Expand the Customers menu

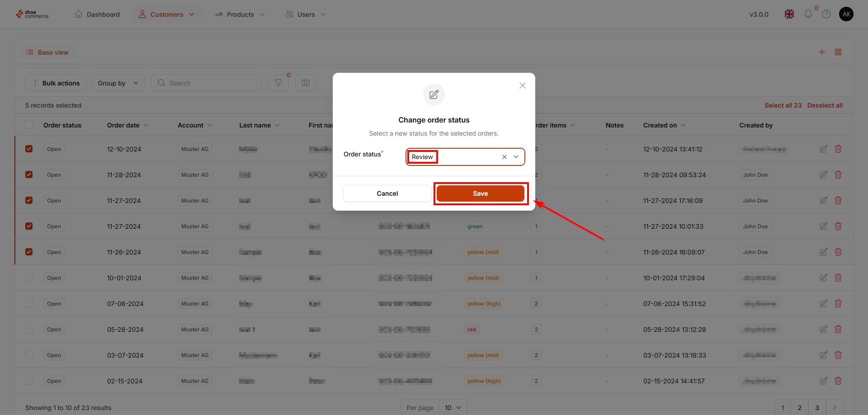pyautogui.click(x=166, y=14)
